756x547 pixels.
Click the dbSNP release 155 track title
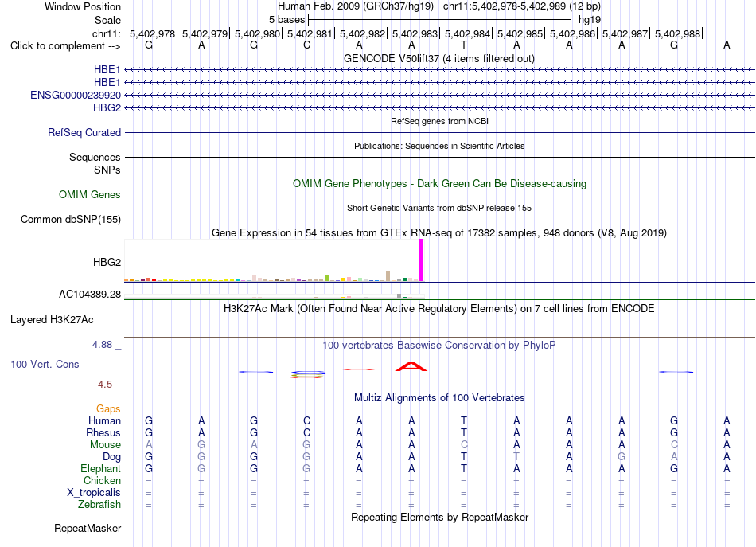[439, 208]
